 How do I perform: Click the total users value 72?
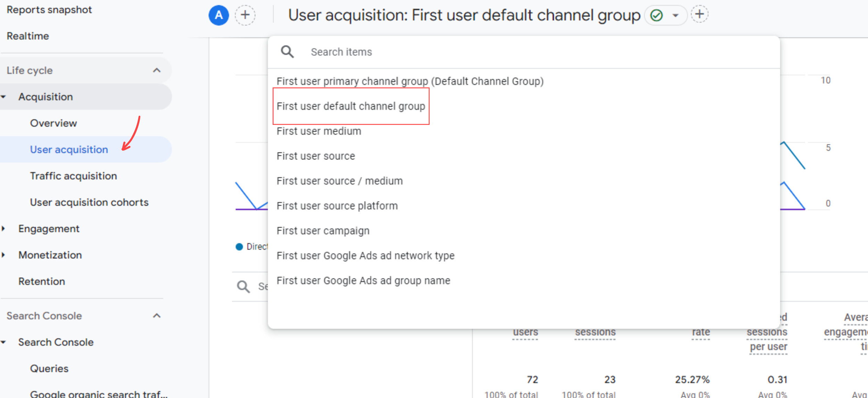(532, 380)
